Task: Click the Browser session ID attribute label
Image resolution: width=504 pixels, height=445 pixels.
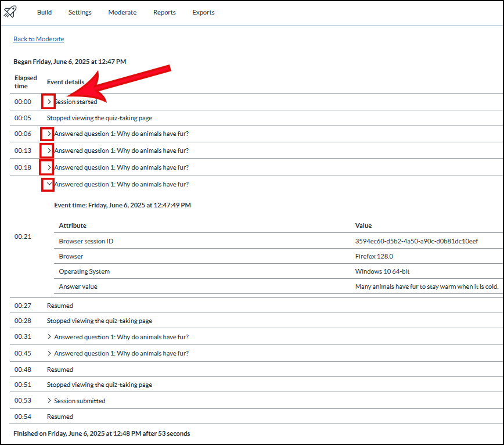Action: coord(86,241)
